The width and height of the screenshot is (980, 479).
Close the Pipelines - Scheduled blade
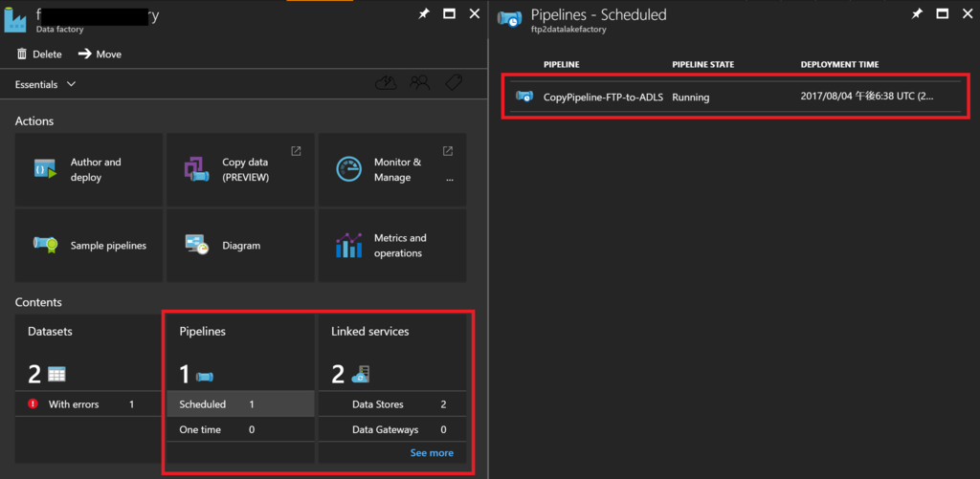click(968, 13)
